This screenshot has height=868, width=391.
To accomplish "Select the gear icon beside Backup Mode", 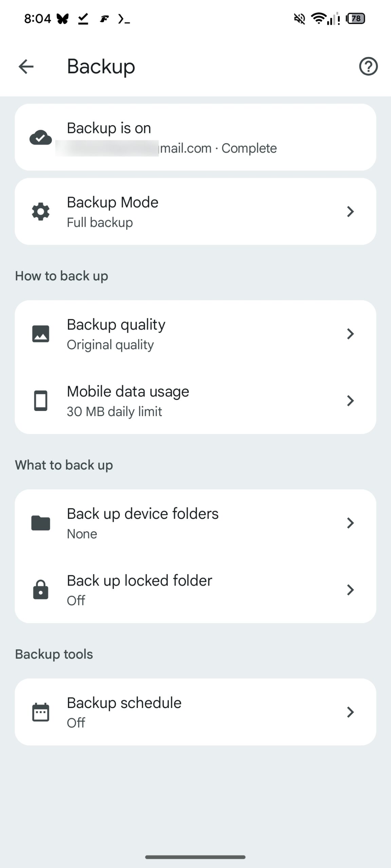I will (x=41, y=211).
